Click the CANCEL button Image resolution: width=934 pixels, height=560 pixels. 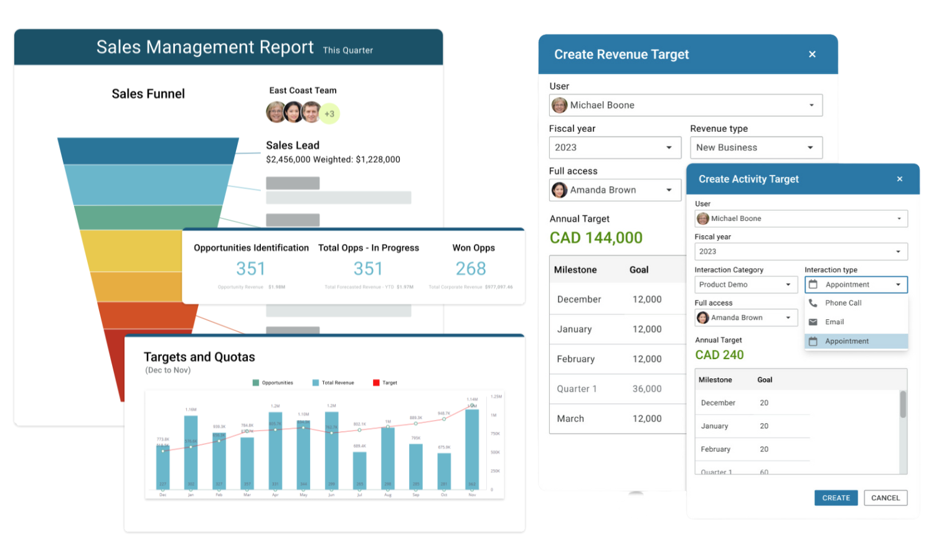click(885, 498)
